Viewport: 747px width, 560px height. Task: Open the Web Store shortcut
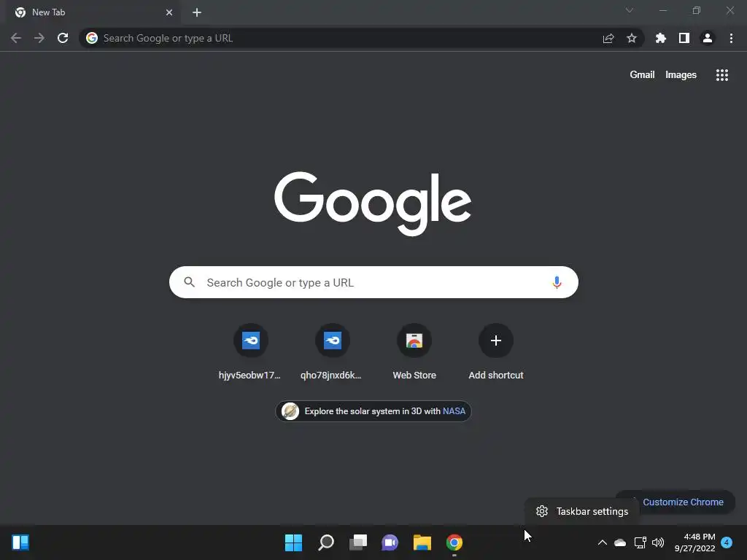[x=414, y=351]
